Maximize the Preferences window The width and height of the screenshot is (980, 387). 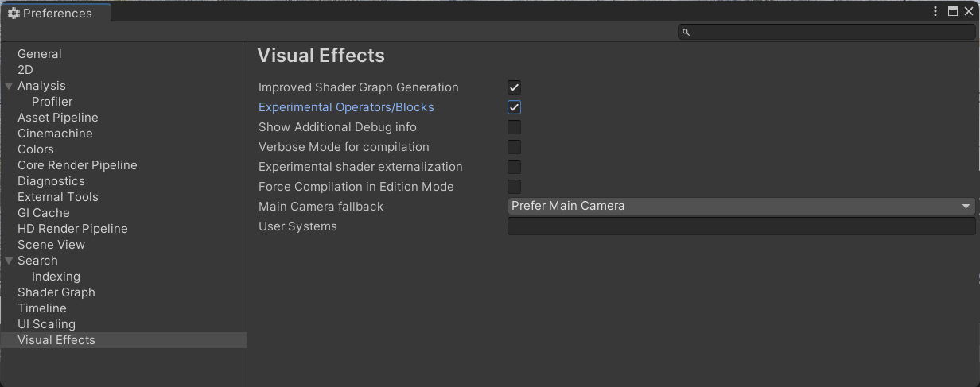[953, 11]
